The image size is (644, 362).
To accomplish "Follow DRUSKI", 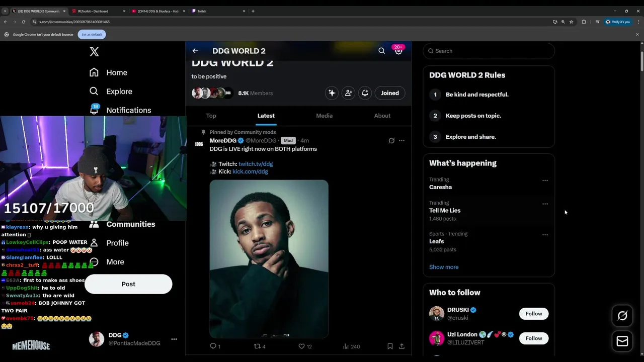I will coord(534,314).
